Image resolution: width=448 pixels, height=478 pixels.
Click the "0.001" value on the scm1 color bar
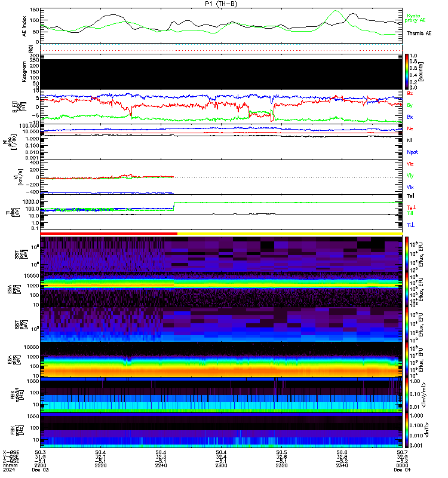[x=416, y=445]
